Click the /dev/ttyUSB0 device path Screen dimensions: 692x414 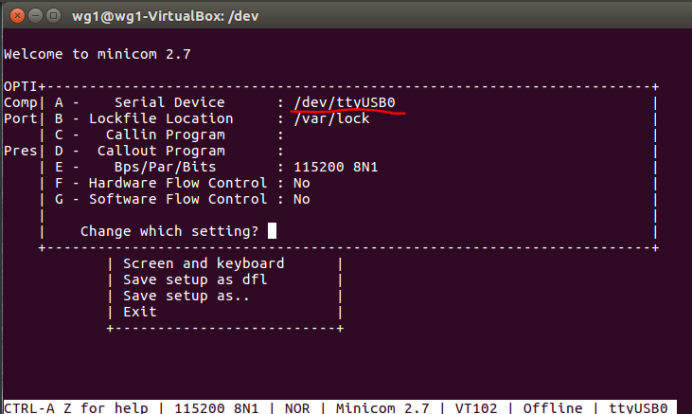pyautogui.click(x=345, y=102)
